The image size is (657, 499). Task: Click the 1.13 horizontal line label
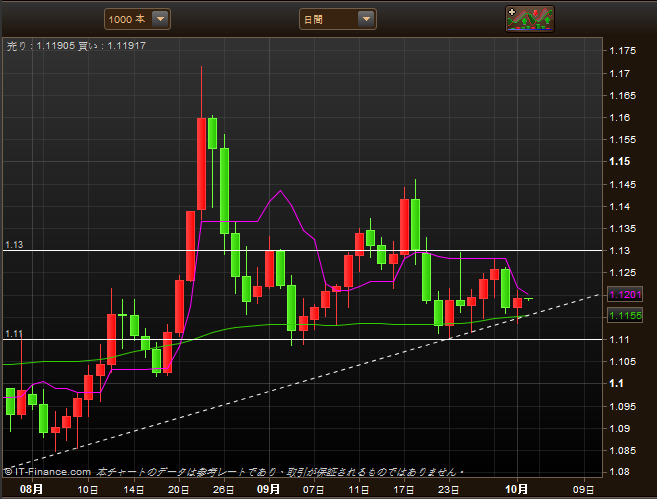point(14,245)
